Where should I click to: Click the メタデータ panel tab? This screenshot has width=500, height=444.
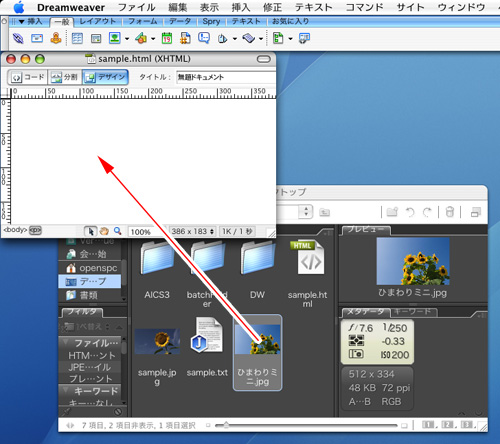coord(366,312)
